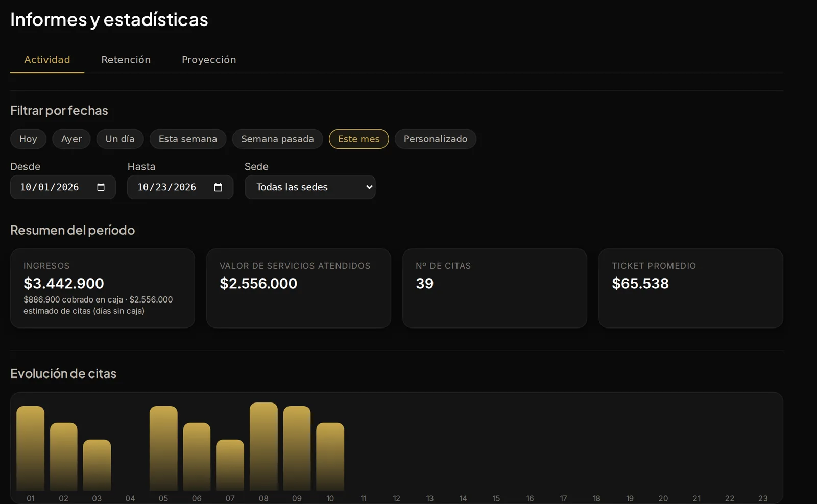Click the axis label 15 in chart
This screenshot has width=817, height=504.
[496, 498]
